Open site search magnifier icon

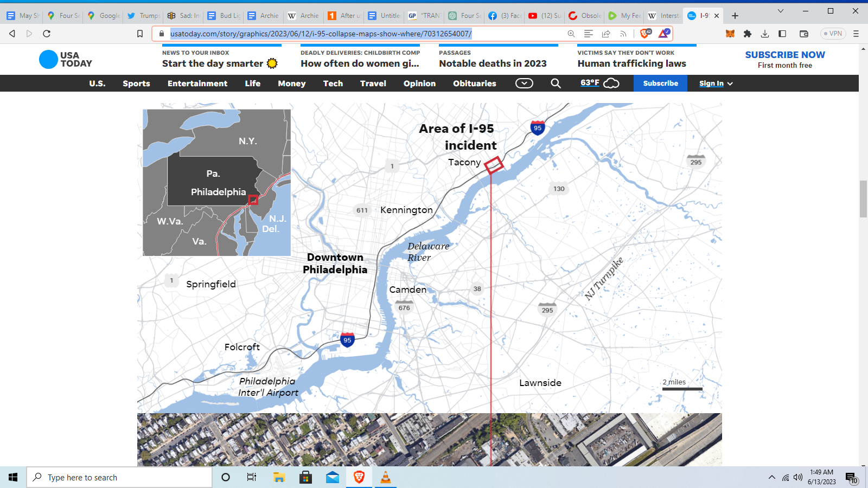click(556, 84)
